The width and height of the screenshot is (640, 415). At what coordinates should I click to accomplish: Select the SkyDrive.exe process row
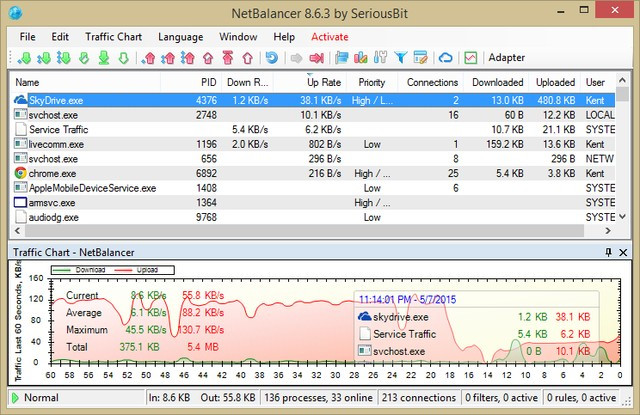[x=313, y=100]
